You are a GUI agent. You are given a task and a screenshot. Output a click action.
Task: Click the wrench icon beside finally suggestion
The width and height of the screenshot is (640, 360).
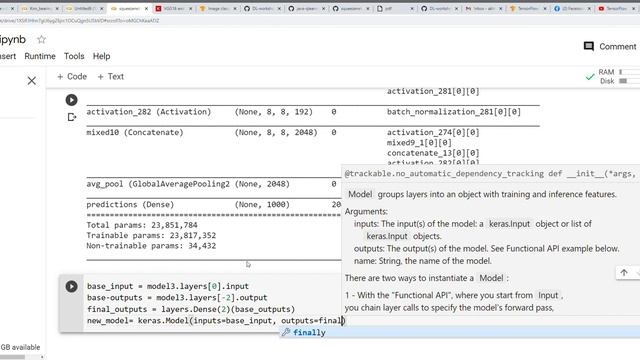click(x=286, y=332)
